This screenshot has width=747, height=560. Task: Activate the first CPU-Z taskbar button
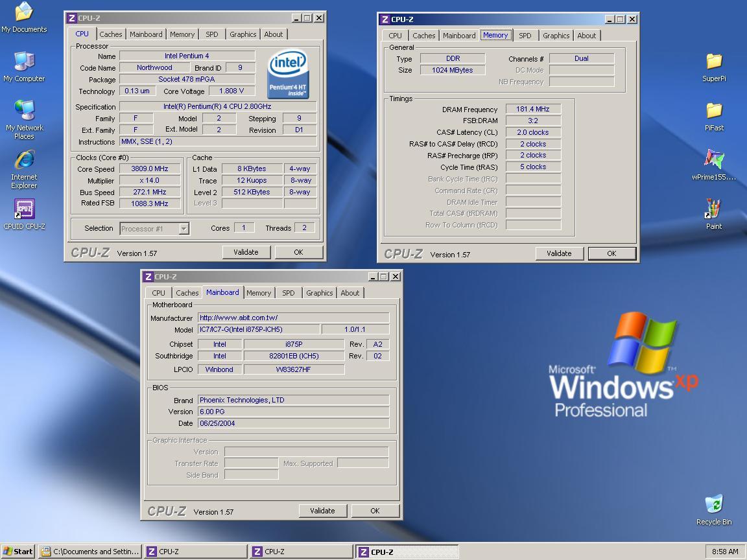(196, 552)
